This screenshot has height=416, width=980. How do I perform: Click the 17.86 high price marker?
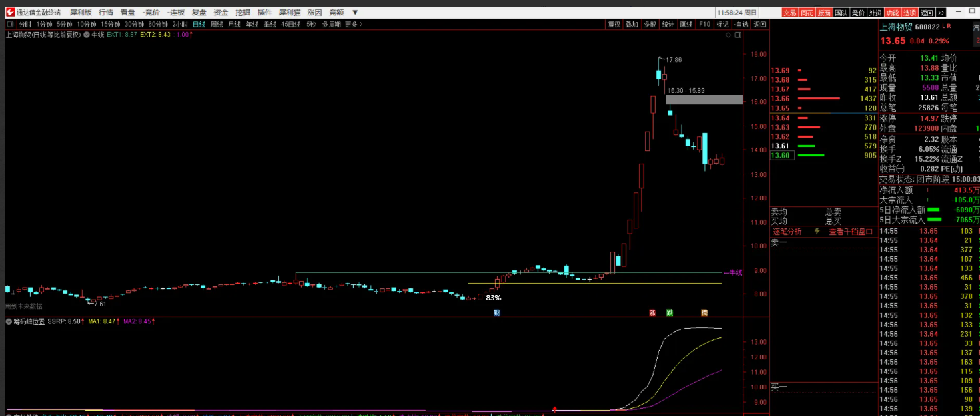click(674, 60)
